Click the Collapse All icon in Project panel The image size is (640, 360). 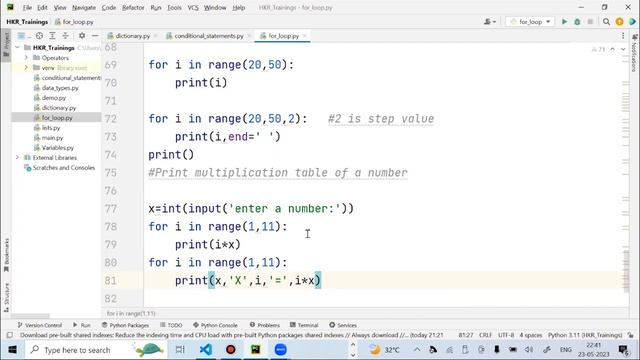[65, 36]
